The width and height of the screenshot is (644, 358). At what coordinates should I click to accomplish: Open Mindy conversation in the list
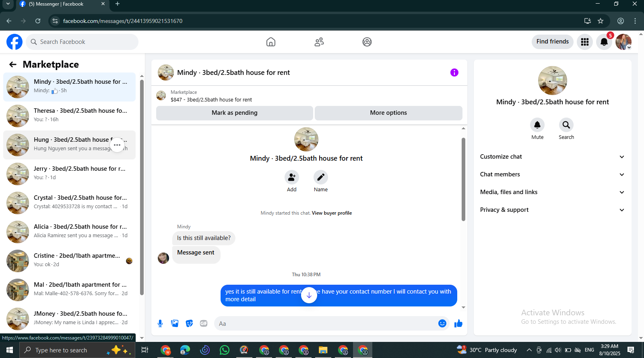click(69, 87)
